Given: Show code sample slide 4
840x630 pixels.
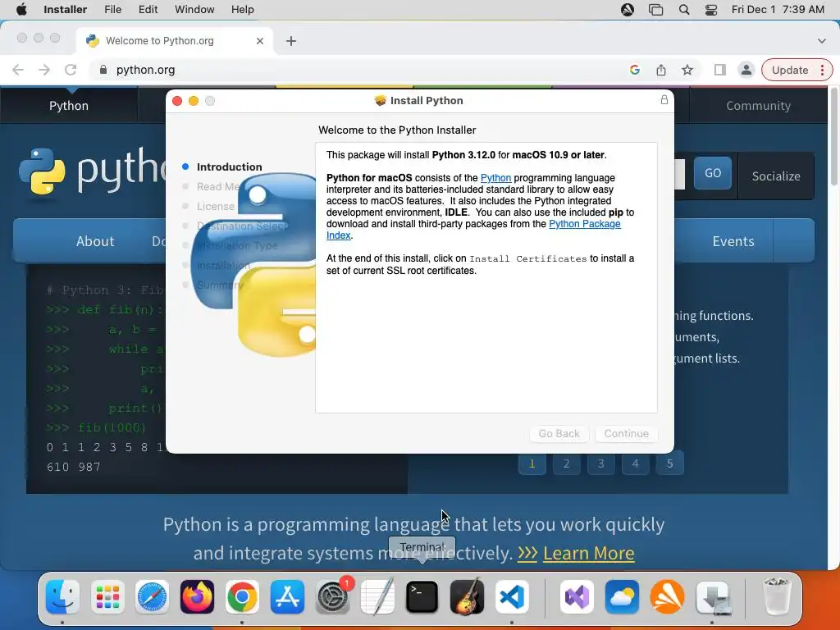Looking at the screenshot, I should pos(635,463).
